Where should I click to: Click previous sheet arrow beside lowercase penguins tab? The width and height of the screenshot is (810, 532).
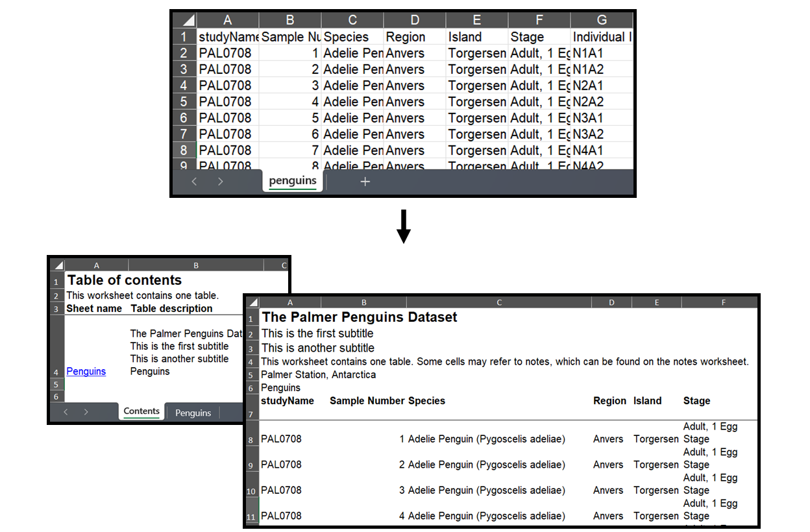(x=194, y=182)
